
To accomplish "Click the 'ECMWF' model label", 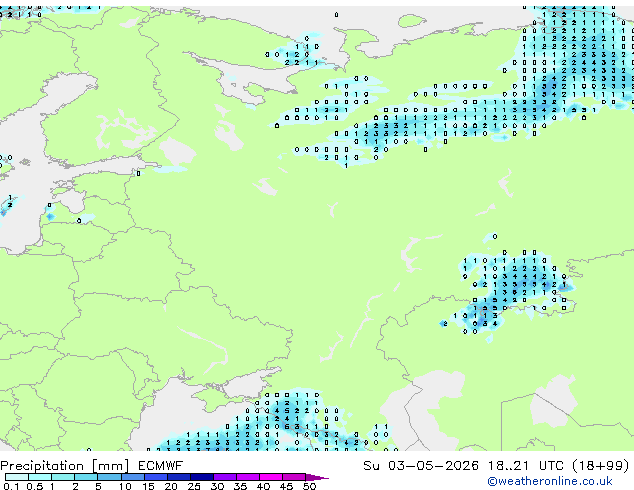I will pyautogui.click(x=160, y=466).
